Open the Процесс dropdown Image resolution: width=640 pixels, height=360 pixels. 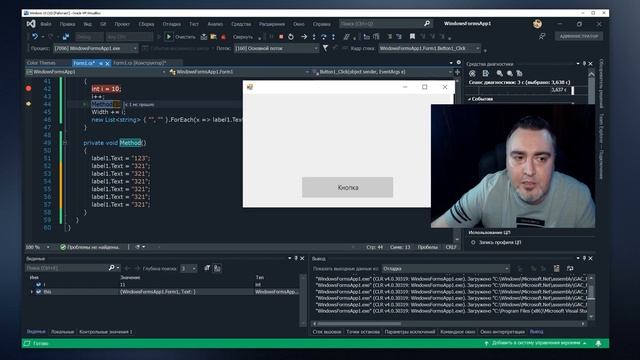[x=96, y=48]
